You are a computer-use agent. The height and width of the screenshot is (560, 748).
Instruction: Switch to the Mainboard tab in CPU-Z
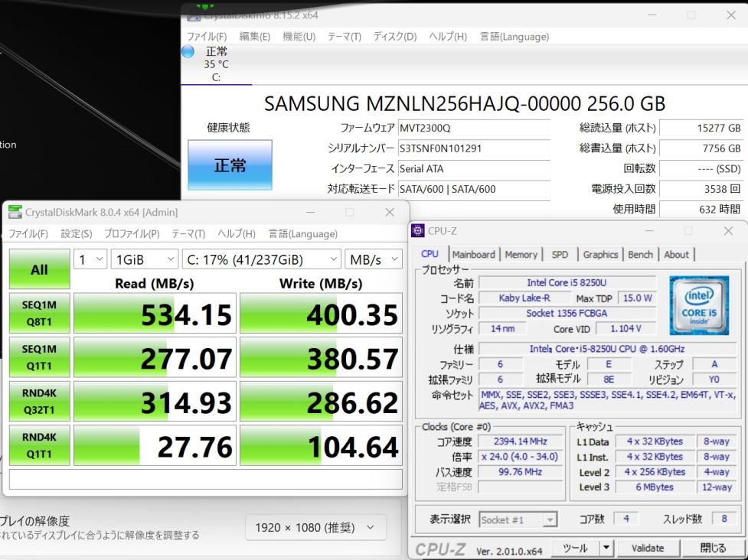click(x=474, y=255)
